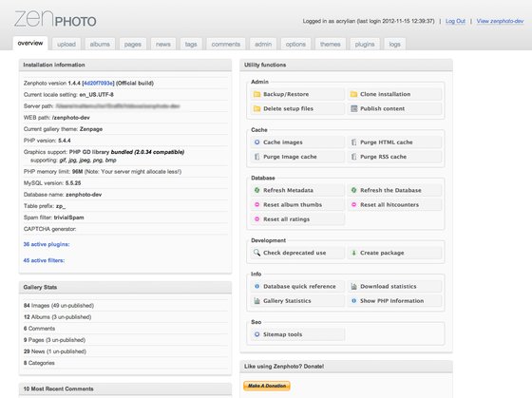Click the 'Table prefix: zp_' row
The image size is (532, 398).
125,206
